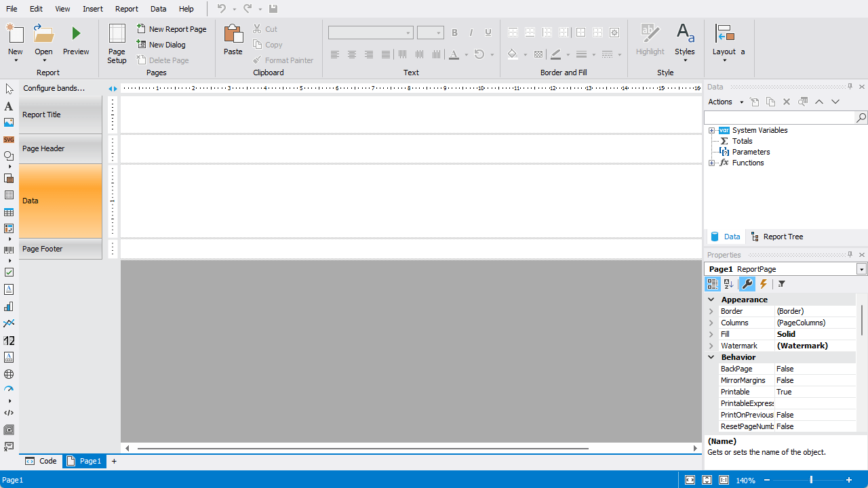Select the Barcode object tool
This screenshot has width=868, height=488.
point(9,250)
